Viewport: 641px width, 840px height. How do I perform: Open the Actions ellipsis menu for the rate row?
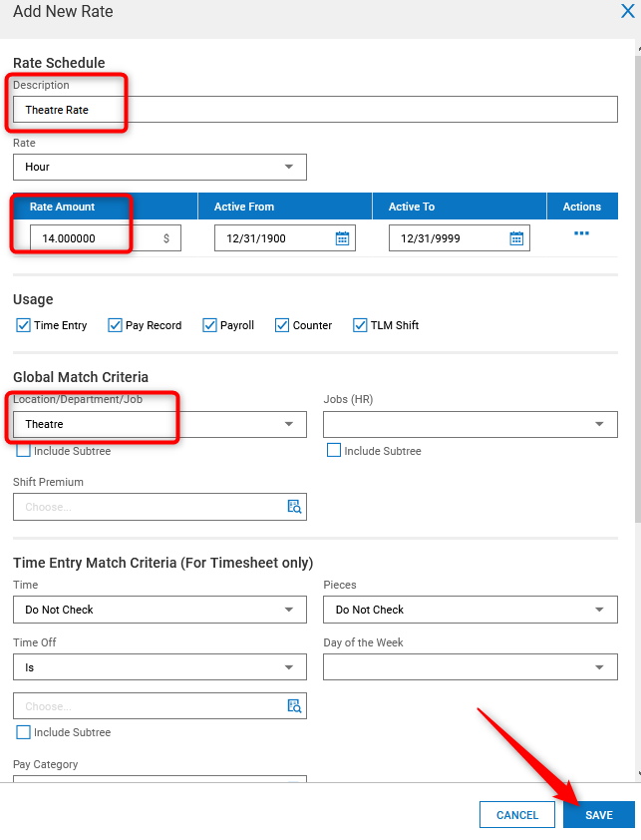coord(581,233)
